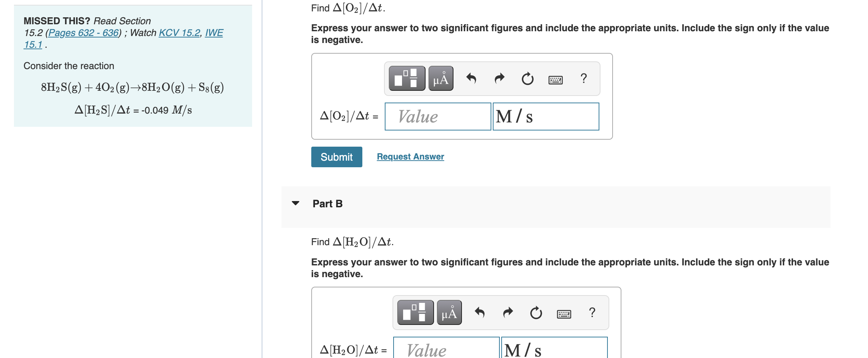The image size is (868, 358).
Task: Open the KCV 15.2 video link
Action: [x=179, y=33]
